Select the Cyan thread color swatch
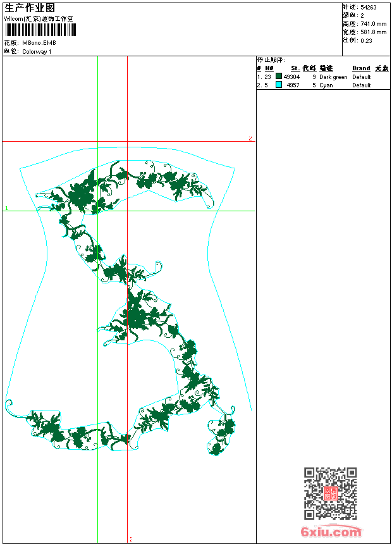Image resolution: width=392 pixels, height=544 pixels. (x=279, y=85)
